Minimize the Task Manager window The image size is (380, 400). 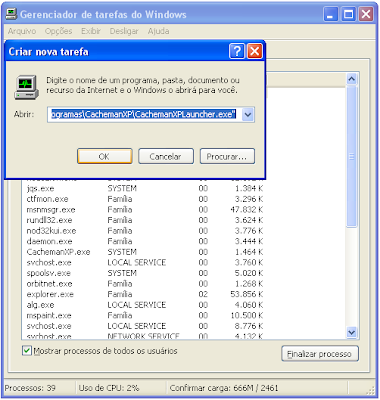coord(331,14)
